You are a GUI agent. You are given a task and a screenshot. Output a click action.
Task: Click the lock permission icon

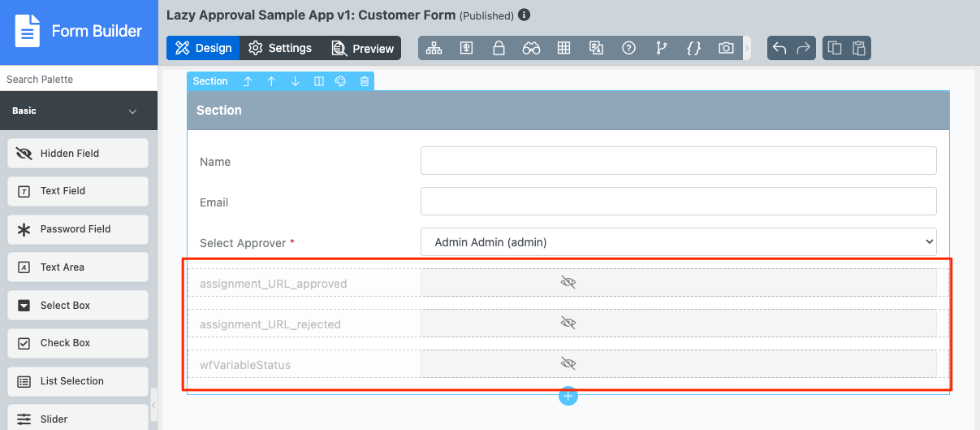coord(499,48)
